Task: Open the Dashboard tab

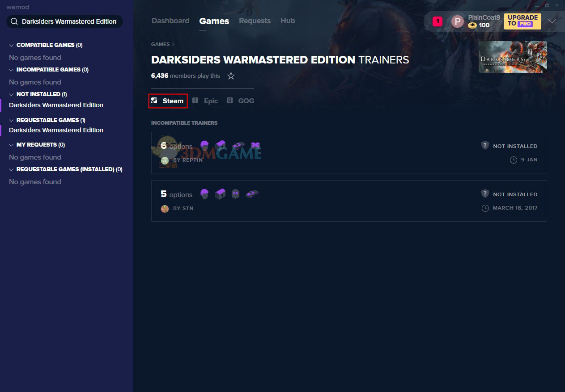Action: point(170,21)
